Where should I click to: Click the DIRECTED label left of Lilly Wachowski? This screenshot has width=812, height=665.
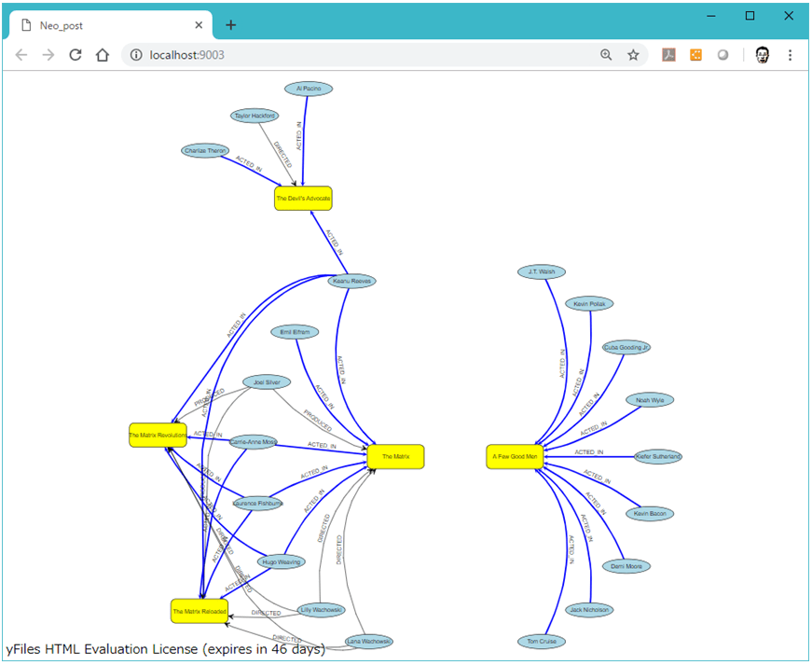point(267,613)
